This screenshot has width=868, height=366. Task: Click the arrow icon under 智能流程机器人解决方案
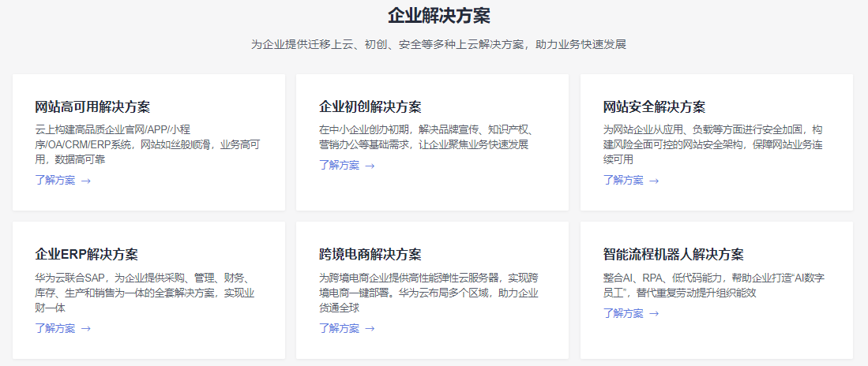pos(654,314)
